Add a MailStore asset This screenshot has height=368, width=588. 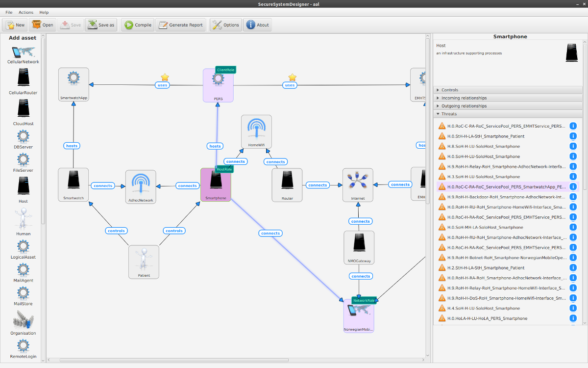pos(23,296)
